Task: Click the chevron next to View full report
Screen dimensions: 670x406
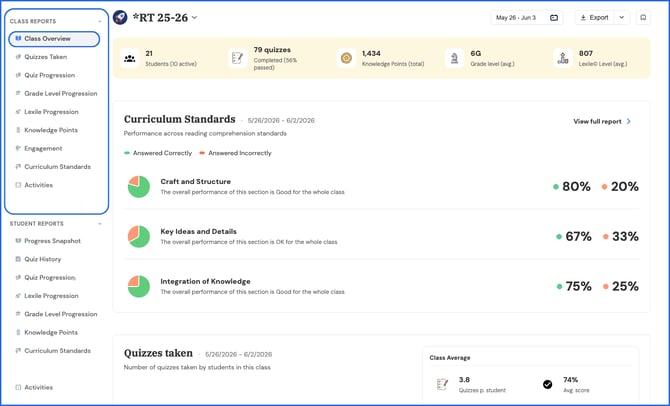Action: click(x=629, y=122)
